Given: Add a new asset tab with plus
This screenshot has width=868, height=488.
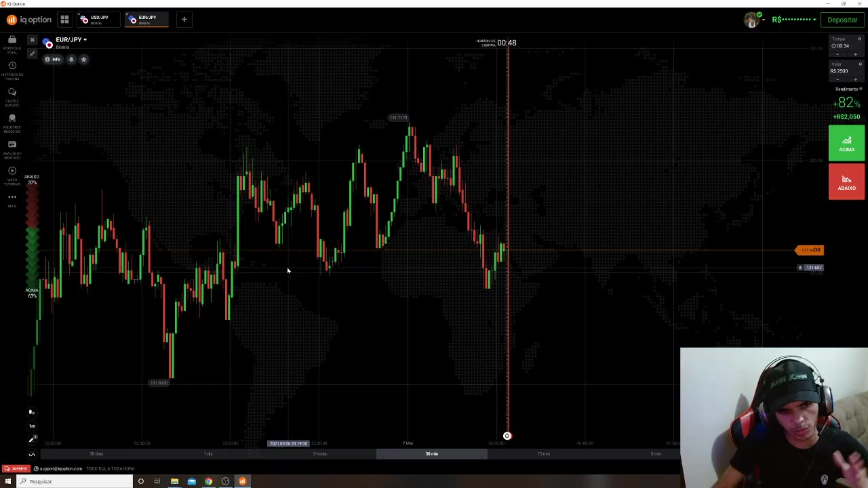Looking at the screenshot, I should (x=184, y=20).
